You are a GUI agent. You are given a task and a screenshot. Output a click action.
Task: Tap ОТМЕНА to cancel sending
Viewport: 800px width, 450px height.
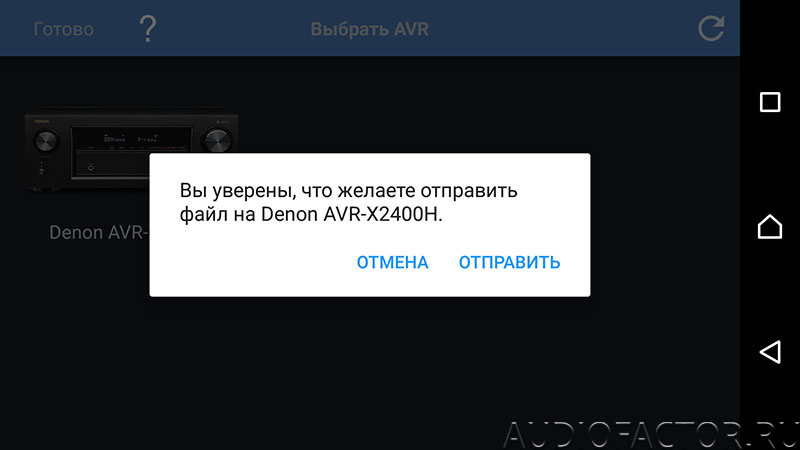click(x=392, y=262)
